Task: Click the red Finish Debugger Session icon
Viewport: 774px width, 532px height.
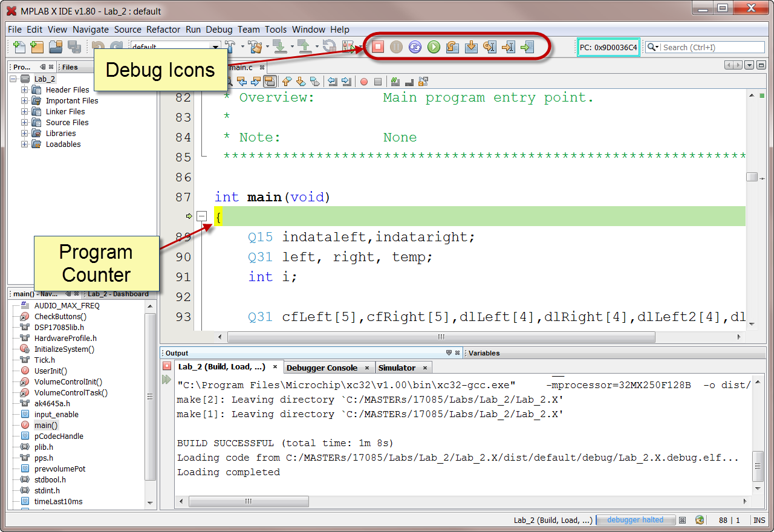Action: point(378,47)
